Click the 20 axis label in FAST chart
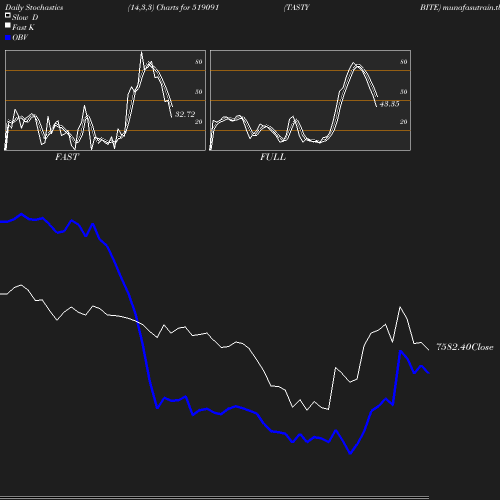 [199, 122]
